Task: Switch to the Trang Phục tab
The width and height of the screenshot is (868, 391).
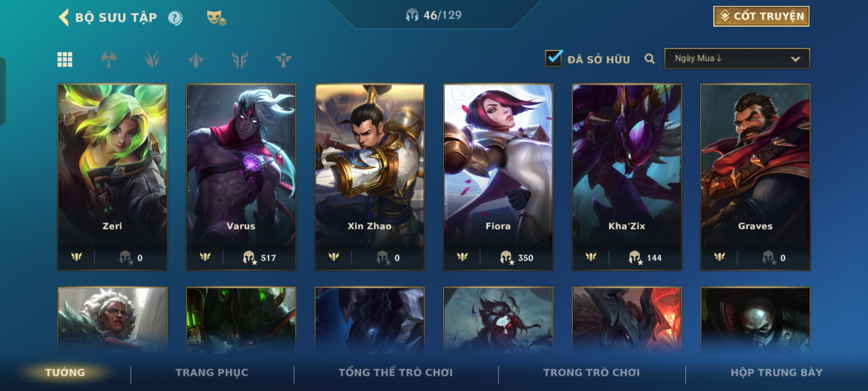Action: [x=212, y=373]
